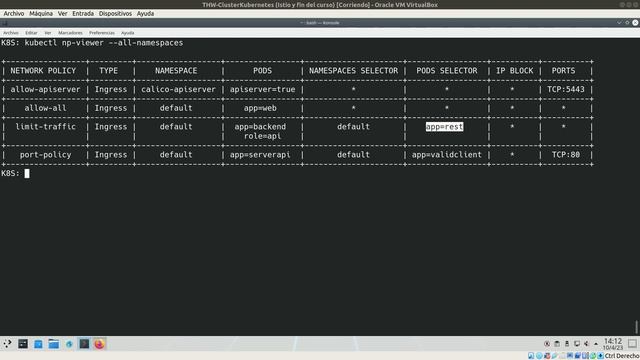640x360 pixels.
Task: Click NETWORK POLICY column header
Action: pyautogui.click(x=43, y=71)
